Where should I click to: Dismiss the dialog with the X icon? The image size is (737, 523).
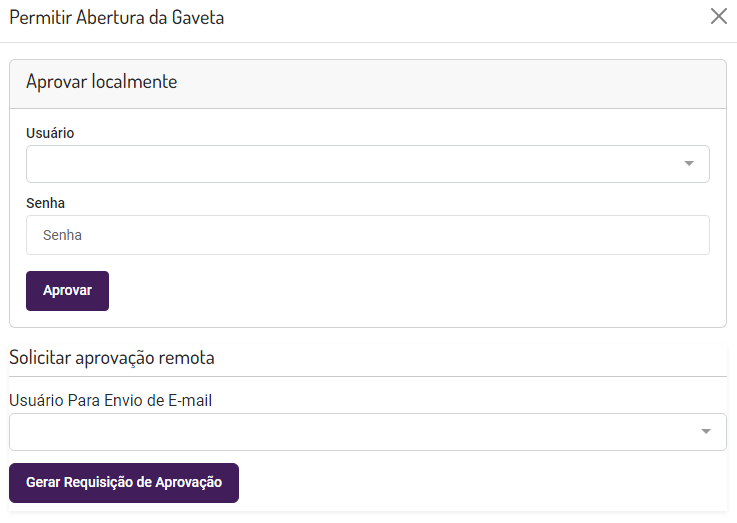tap(718, 17)
